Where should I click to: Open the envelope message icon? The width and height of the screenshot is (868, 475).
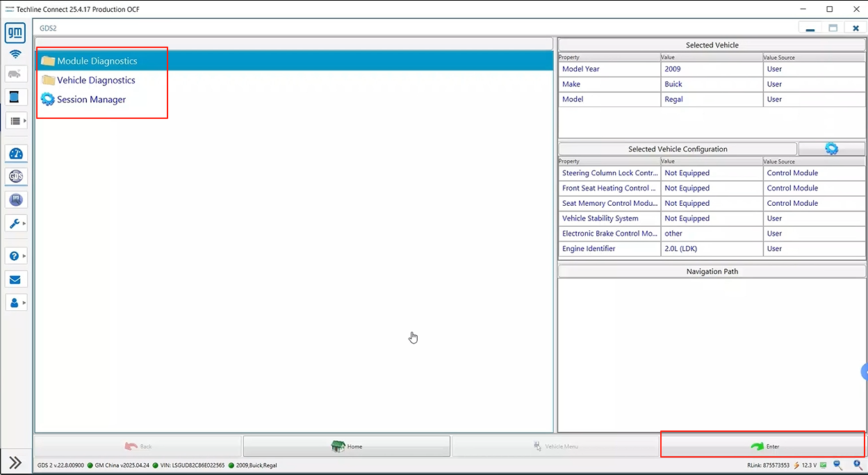[x=15, y=280]
